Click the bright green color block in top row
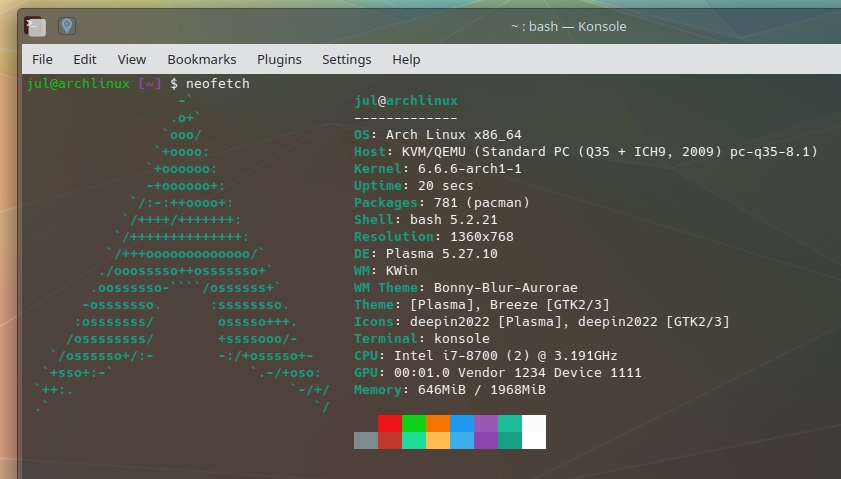 click(414, 423)
